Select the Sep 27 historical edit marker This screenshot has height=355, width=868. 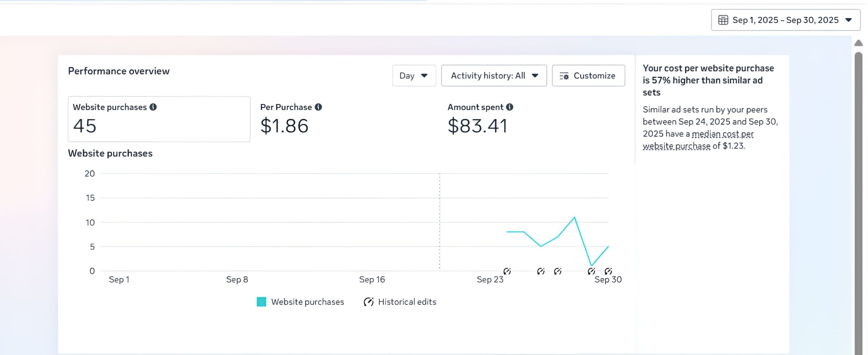pos(558,271)
